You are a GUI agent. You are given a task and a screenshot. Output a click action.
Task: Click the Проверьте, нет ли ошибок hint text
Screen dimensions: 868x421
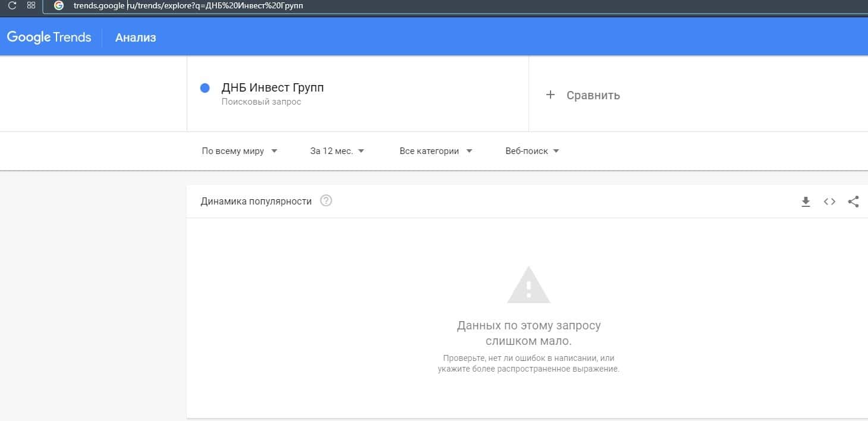pyautogui.click(x=529, y=363)
